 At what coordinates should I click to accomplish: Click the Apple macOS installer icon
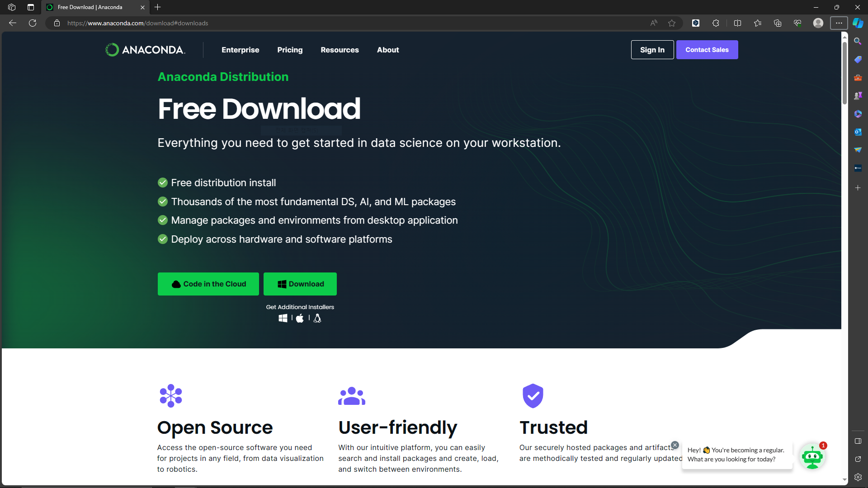point(300,318)
